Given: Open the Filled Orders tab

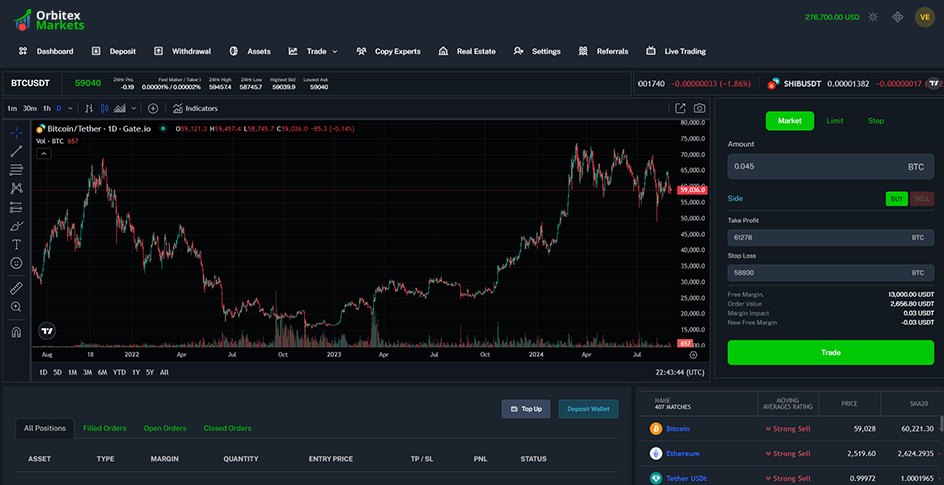Looking at the screenshot, I should [104, 428].
